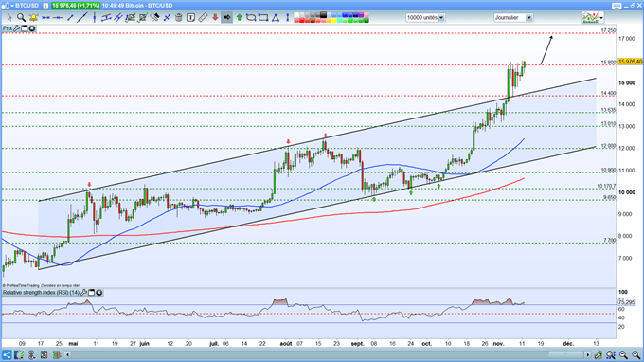Open the price alert bell tool
Image resolution: width=644 pixels, height=362 pixels.
click(33, 17)
